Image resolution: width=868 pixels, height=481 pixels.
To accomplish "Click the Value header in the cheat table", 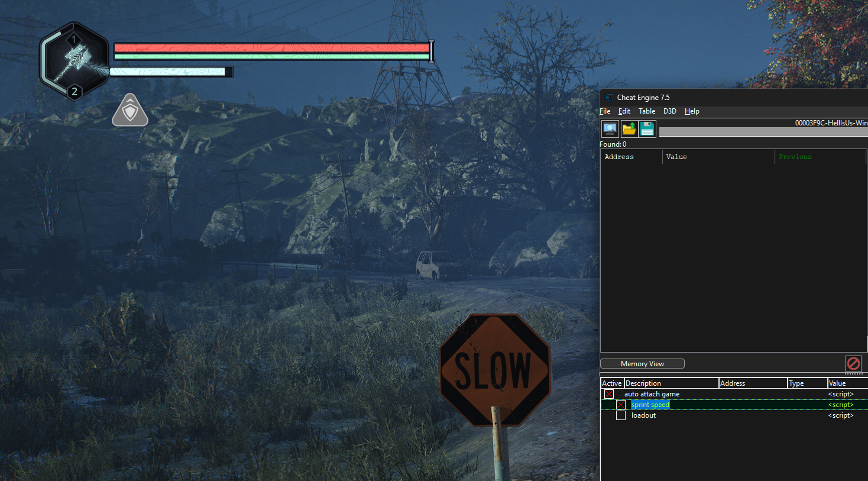I will click(x=847, y=383).
